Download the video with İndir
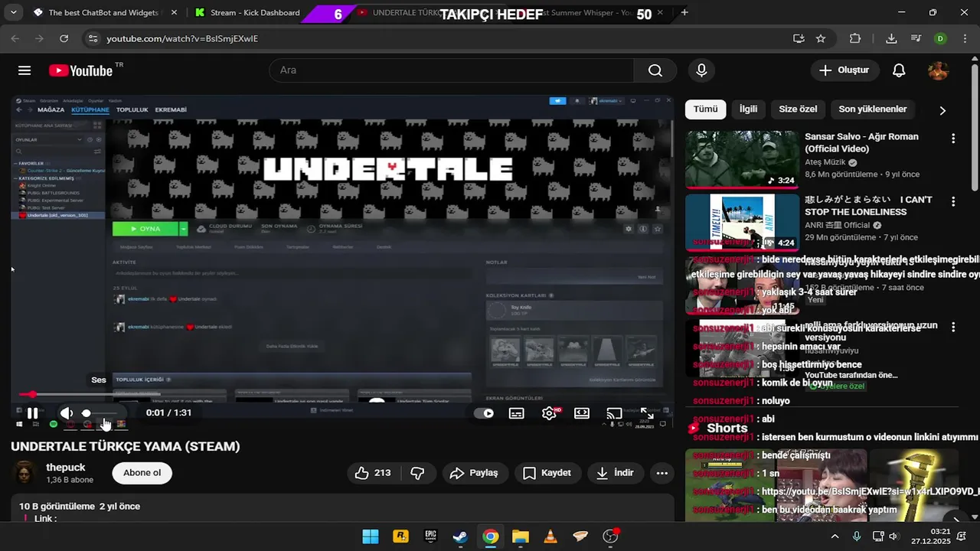 tap(615, 473)
